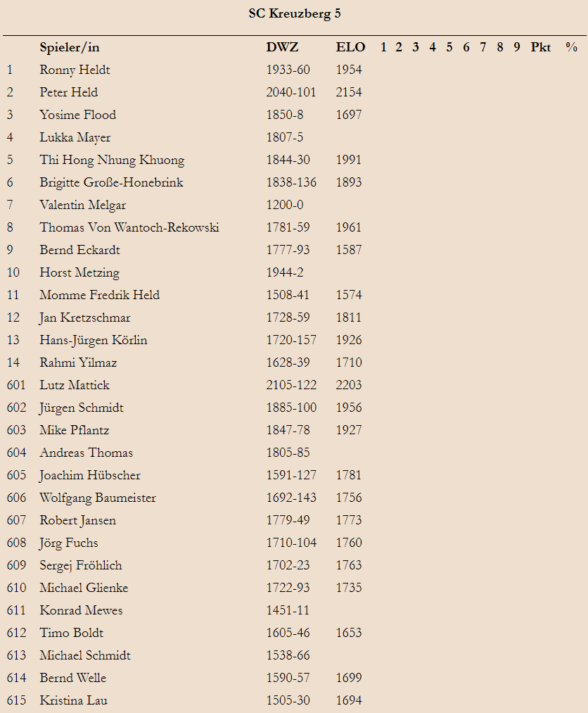Screen dimensions: 588x713
Task: Click Yosime Flood in the roster
Action: [77, 115]
